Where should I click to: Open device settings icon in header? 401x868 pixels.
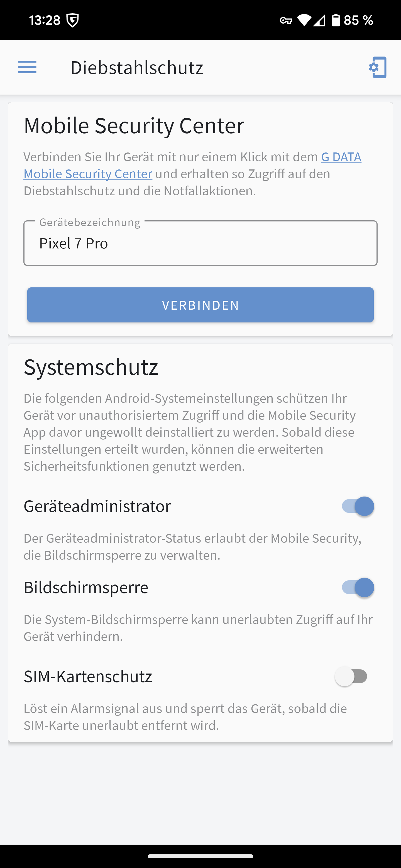[378, 67]
